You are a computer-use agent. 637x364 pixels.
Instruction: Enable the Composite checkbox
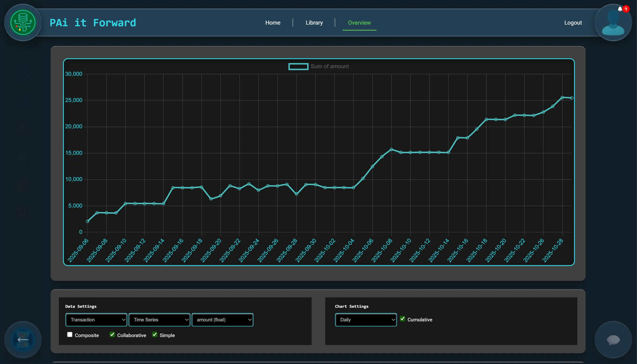tap(70, 334)
